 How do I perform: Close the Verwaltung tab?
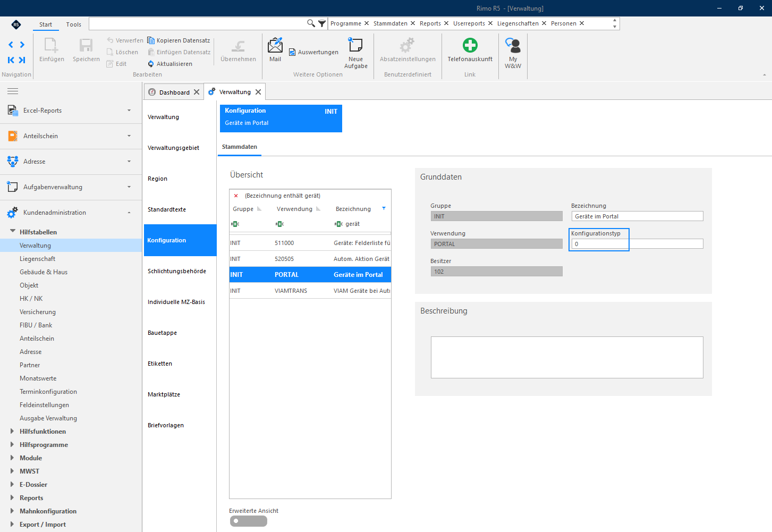coord(258,92)
